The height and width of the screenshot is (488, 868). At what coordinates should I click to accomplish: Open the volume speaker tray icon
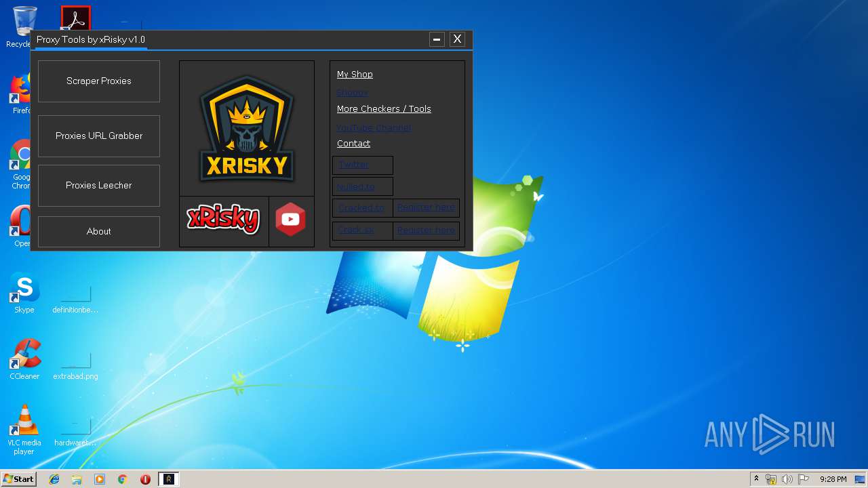click(787, 479)
